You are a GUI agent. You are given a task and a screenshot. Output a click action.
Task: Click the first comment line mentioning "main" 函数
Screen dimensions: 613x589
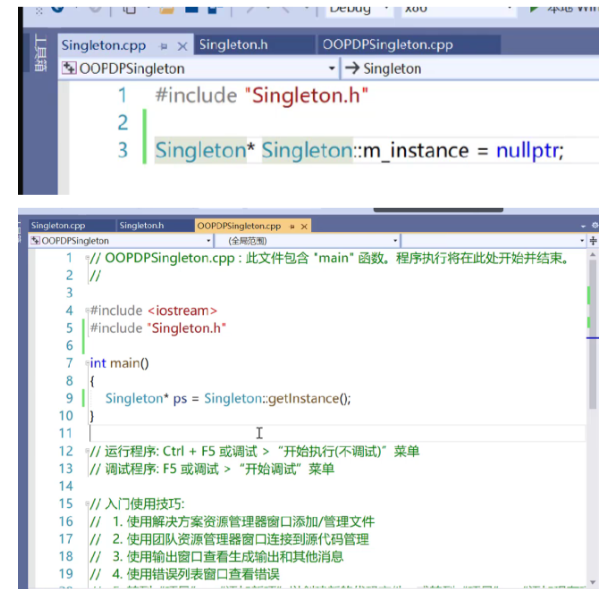pos(329,258)
